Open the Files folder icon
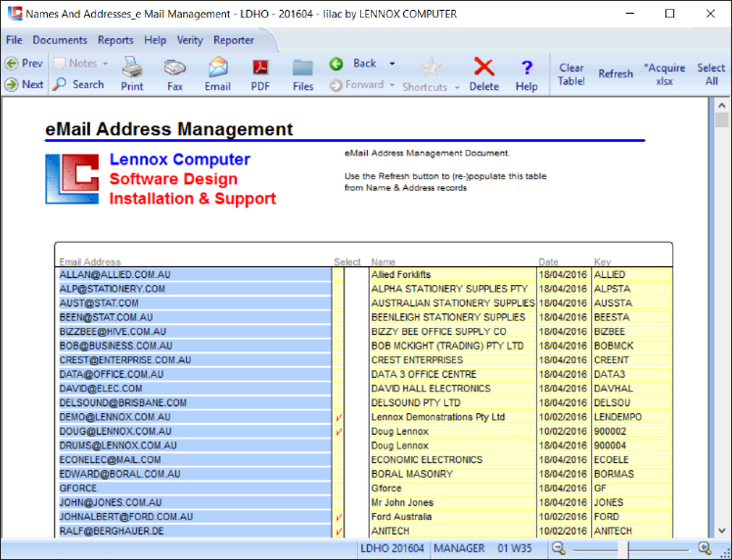Viewport: 732px width, 560px height. tap(303, 69)
